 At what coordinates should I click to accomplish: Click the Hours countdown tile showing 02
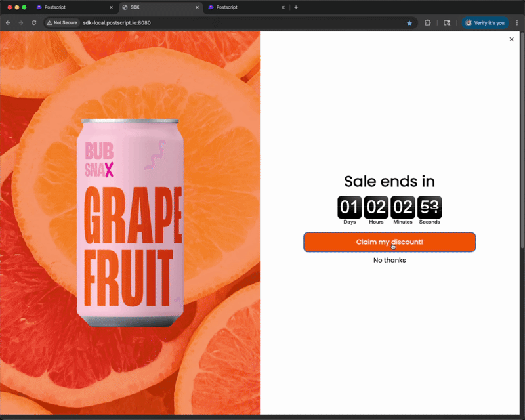(x=376, y=207)
